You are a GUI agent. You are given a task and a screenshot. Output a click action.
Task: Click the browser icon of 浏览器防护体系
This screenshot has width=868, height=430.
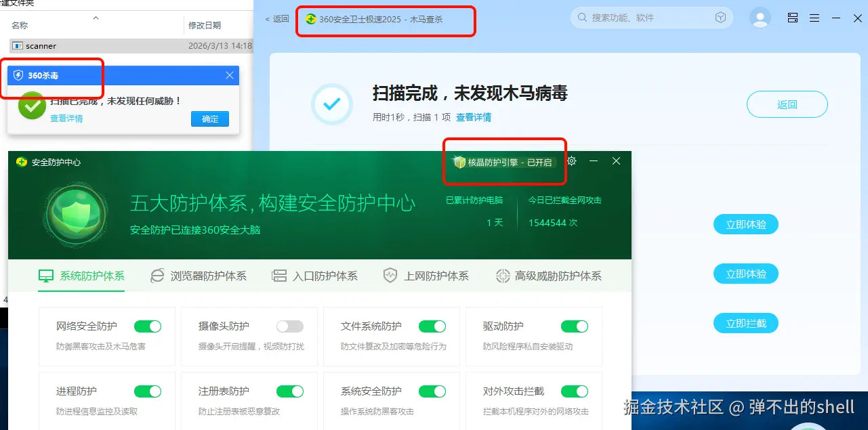[157, 276]
